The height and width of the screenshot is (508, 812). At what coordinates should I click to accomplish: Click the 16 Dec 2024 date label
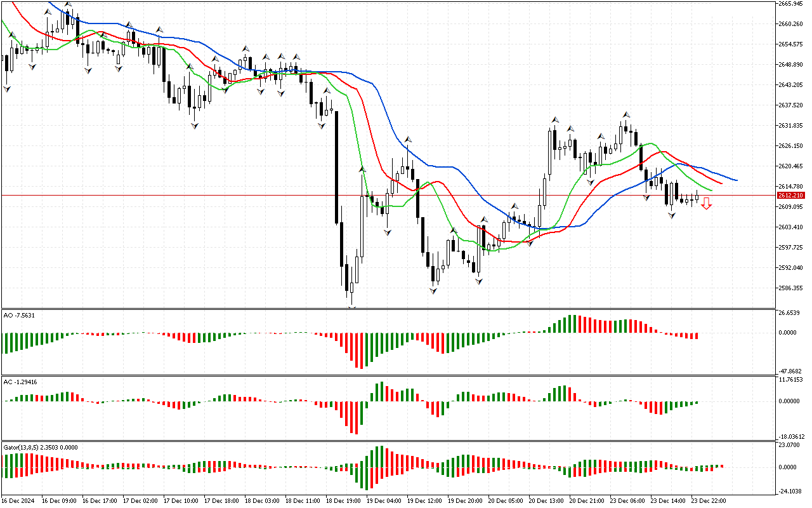tap(19, 501)
